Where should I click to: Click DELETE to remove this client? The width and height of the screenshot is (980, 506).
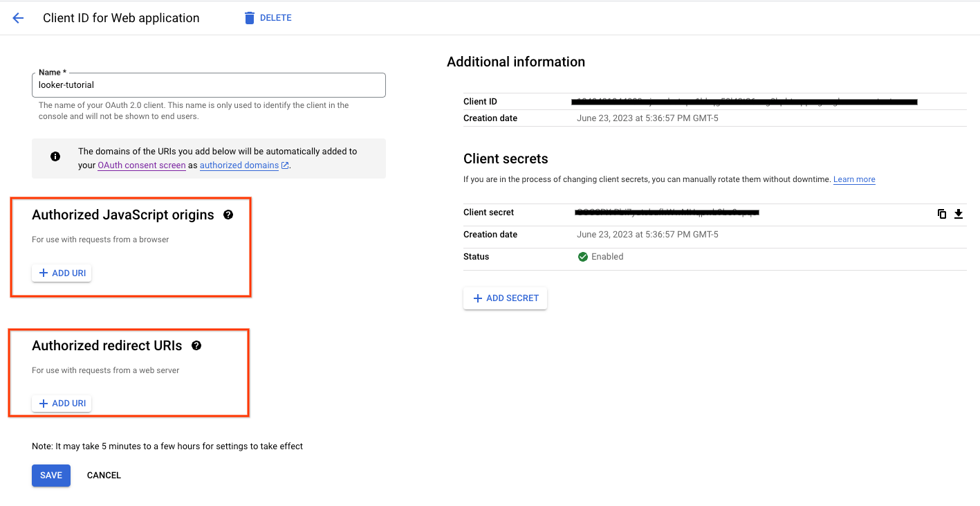tap(275, 17)
